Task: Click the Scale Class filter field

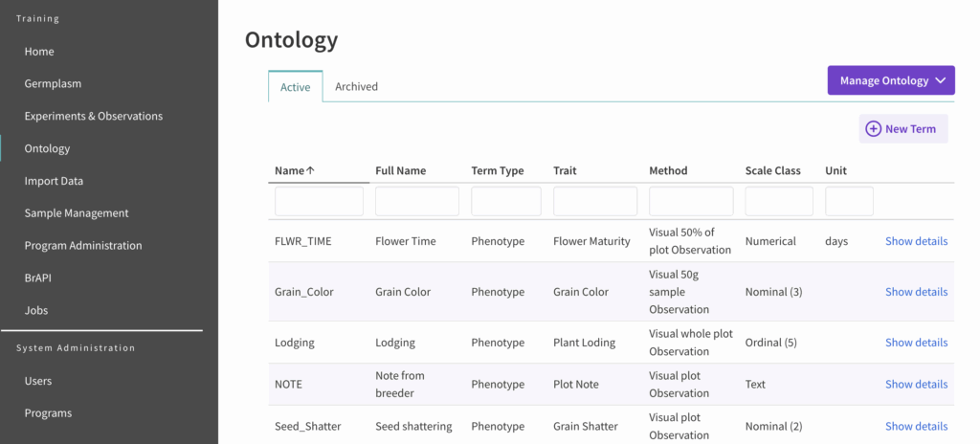Action: [x=778, y=202]
